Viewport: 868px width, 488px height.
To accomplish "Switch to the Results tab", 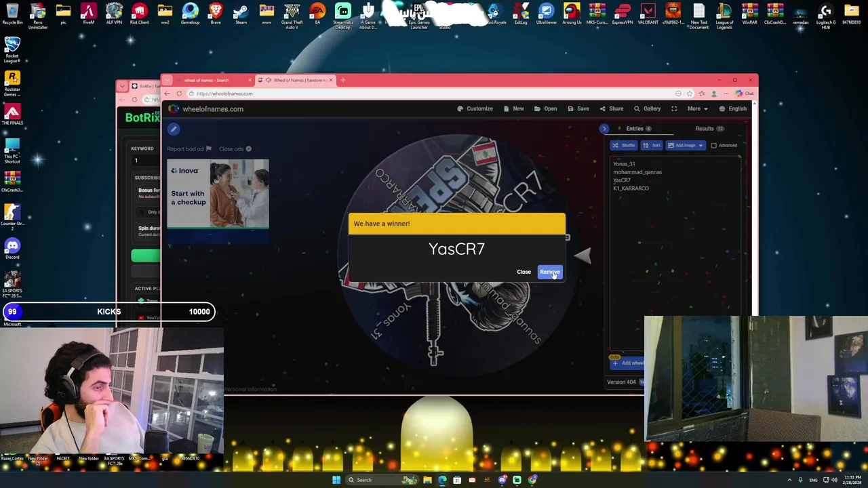I will point(709,128).
